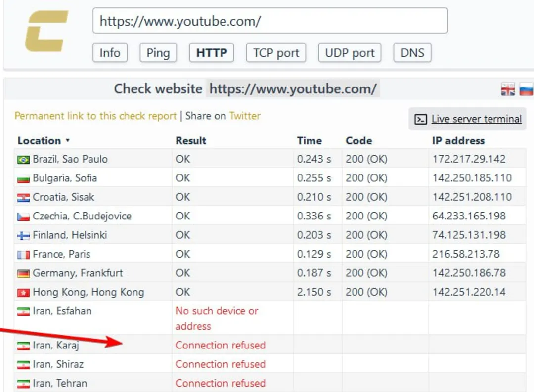Switch language with the Russian flag icon
Viewport: 534px width, 392px height.
click(x=526, y=89)
